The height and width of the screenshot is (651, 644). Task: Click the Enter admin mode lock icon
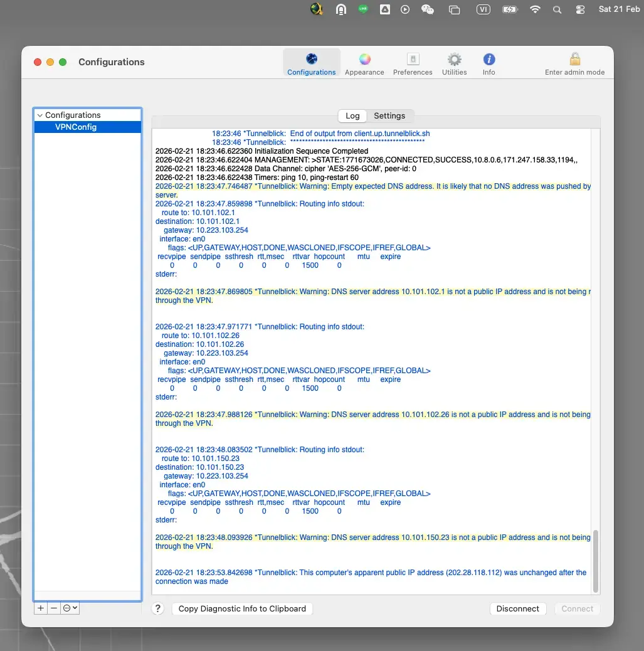coord(574,60)
